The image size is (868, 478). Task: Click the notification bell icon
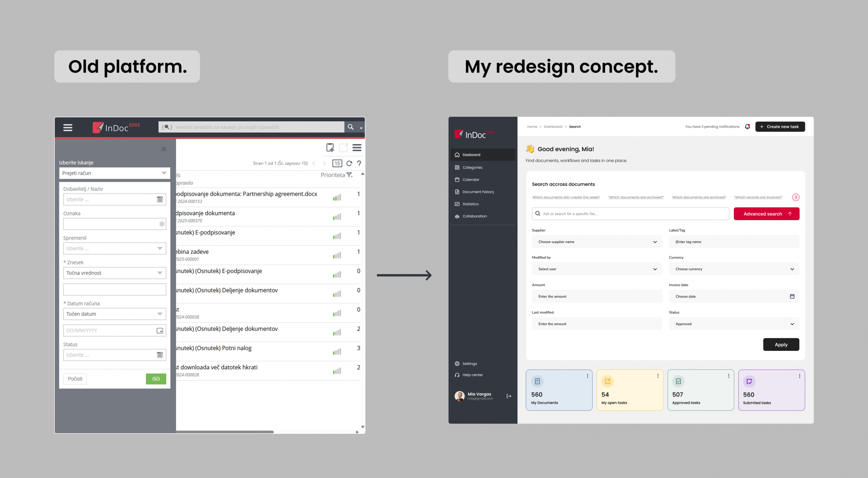pos(747,127)
